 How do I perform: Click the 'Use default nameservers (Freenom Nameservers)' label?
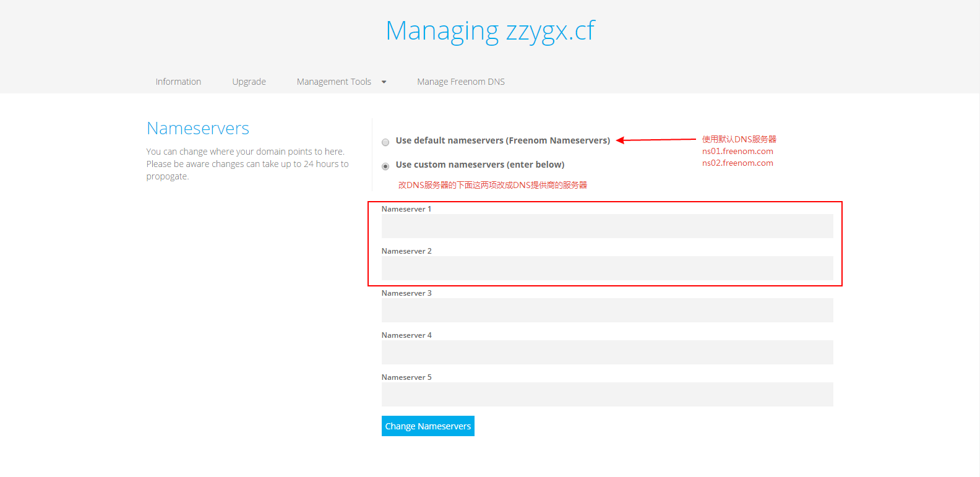(x=503, y=140)
